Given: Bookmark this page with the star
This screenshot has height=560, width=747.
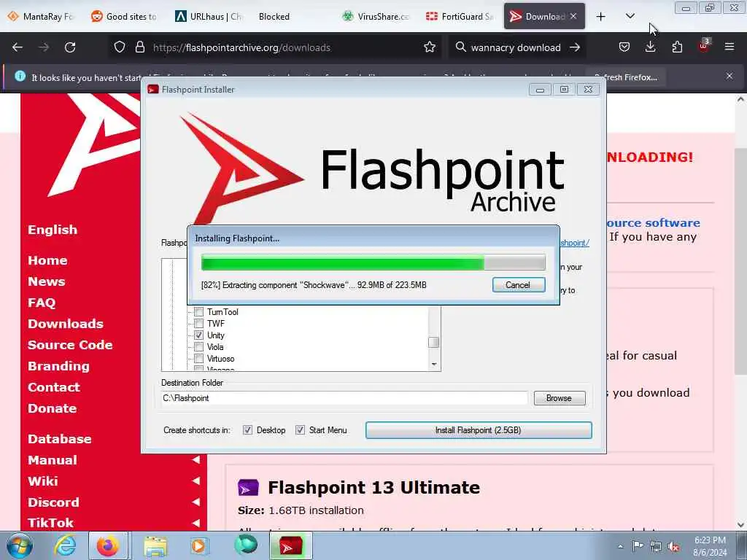Looking at the screenshot, I should tap(430, 47).
